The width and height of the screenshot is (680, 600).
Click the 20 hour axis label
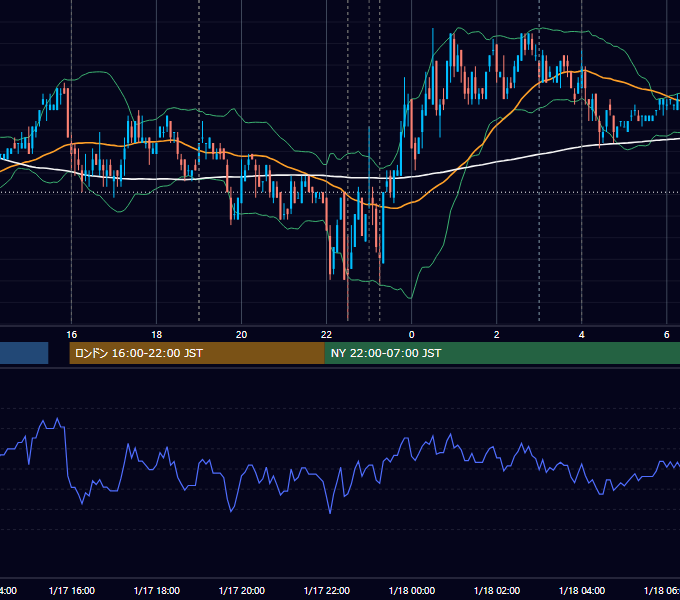click(x=242, y=335)
